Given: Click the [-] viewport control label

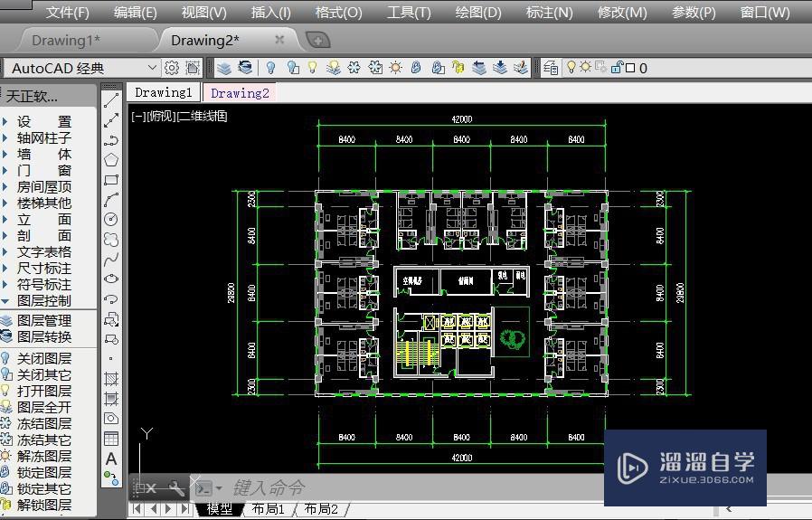Looking at the screenshot, I should (138, 116).
